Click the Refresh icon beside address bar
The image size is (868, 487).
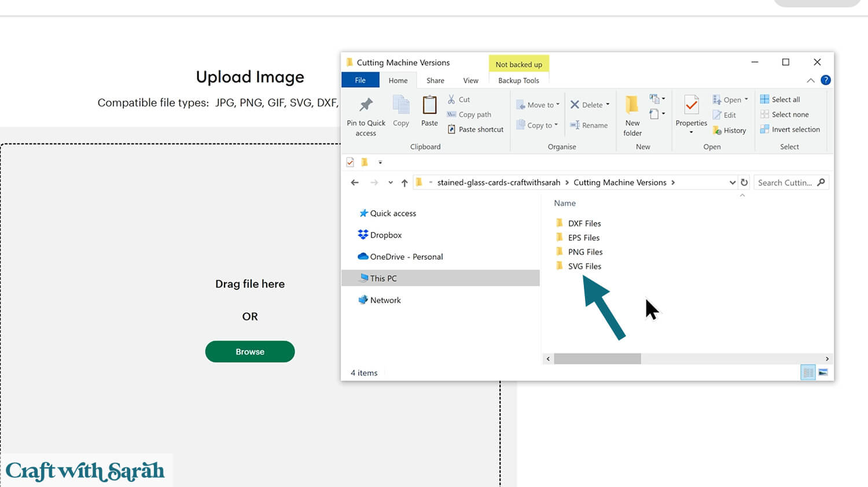click(744, 183)
